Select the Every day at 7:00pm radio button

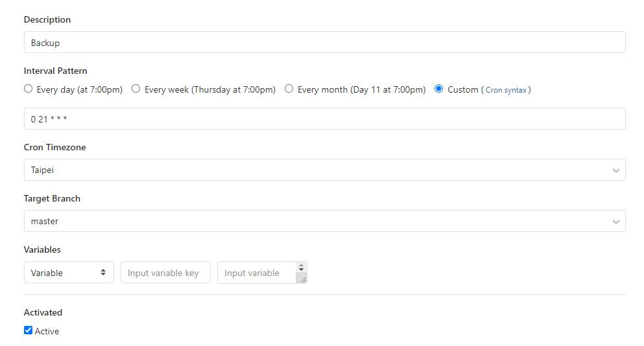tap(28, 89)
